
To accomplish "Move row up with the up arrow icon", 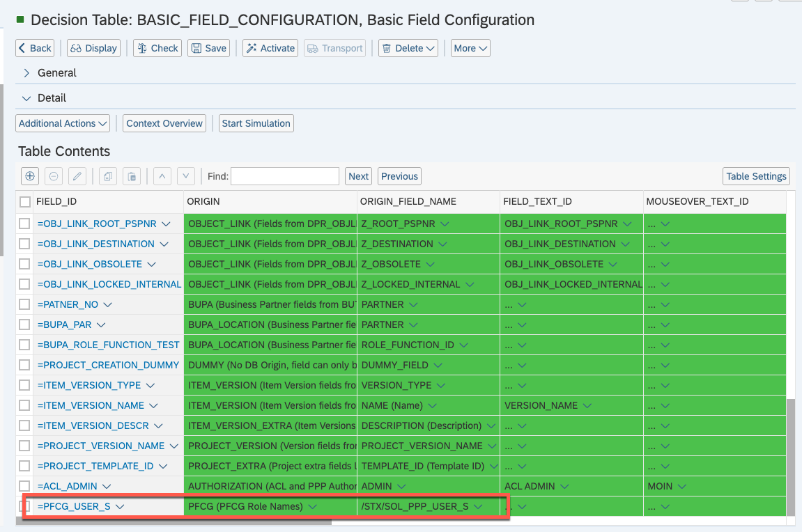I will pyautogui.click(x=162, y=176).
